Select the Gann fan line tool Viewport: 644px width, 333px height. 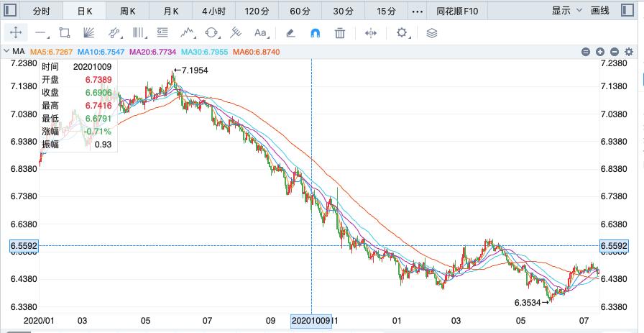pos(88,32)
